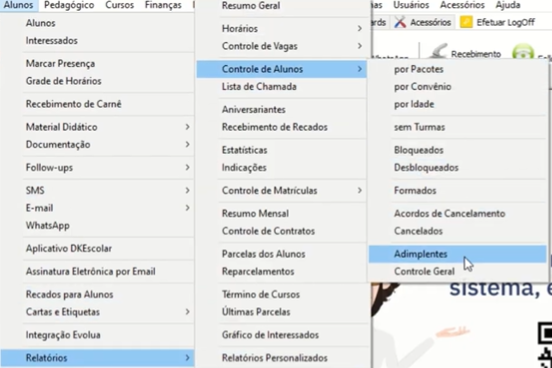Screen dimensions: 552x368
Task: Choose Assinatura Eletrônica por Email
Action: [91, 272]
